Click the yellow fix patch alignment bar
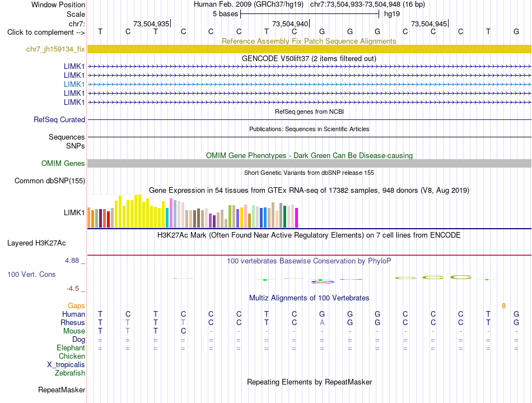 click(x=309, y=49)
